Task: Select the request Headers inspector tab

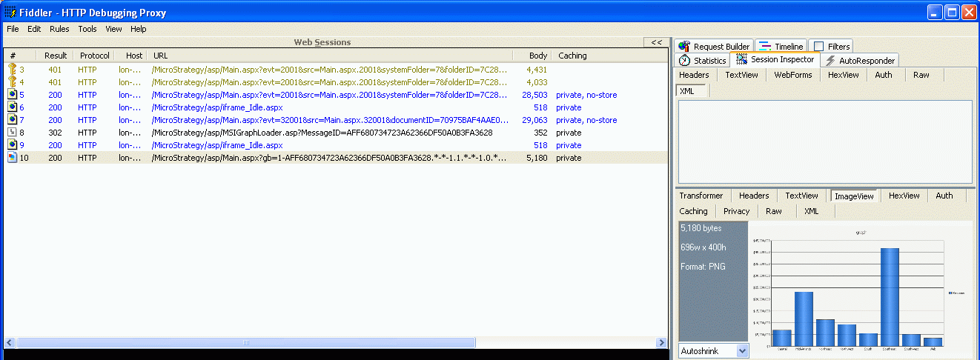Action: point(695,75)
